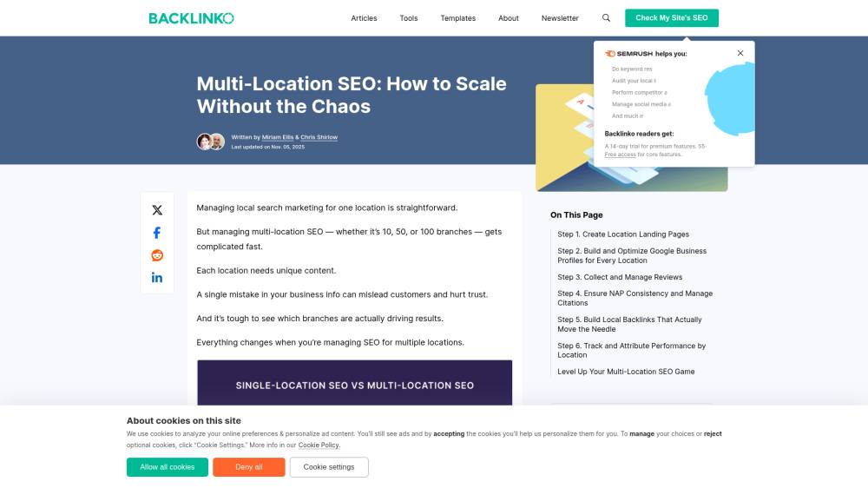Click the authors' avatar photo
This screenshot has height=488, width=868.
click(210, 142)
